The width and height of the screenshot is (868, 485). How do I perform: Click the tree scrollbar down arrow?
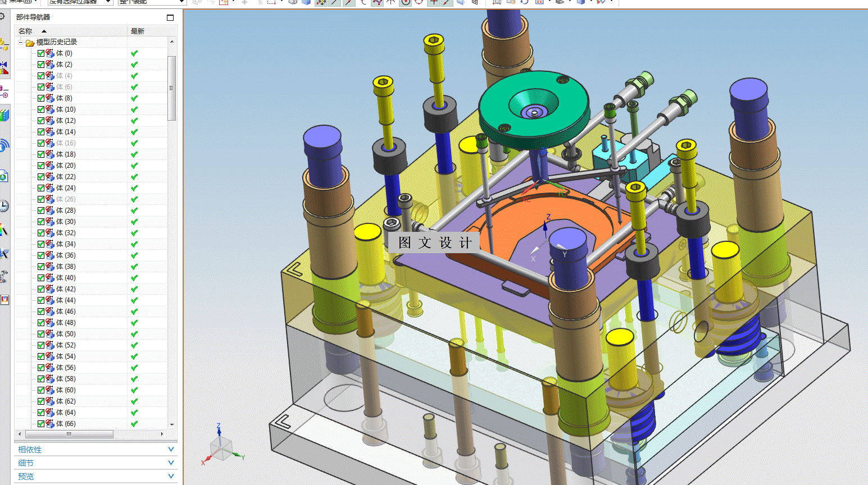click(172, 425)
